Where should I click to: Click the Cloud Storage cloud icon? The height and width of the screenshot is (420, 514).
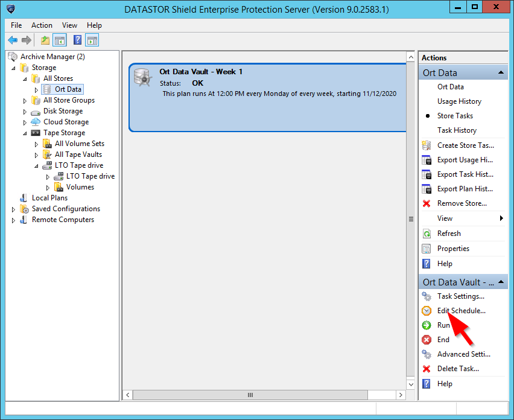[36, 122]
